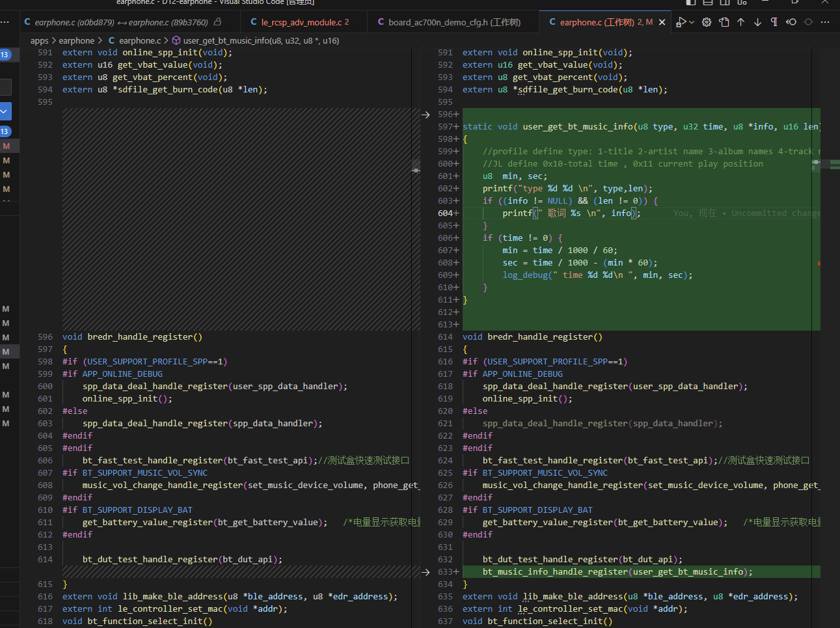Click the 'apps' breadcrumb
The height and width of the screenshot is (628, 840).
click(40, 40)
